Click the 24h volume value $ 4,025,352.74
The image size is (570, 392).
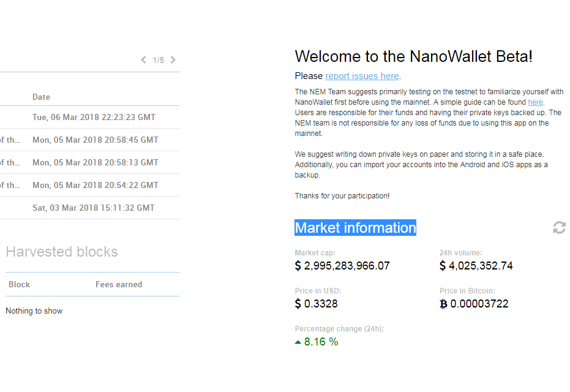point(476,266)
